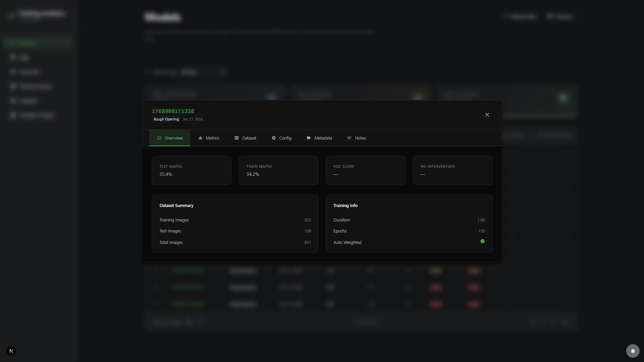Click the 34.2% train mAP50 value
This screenshot has height=362, width=644.
[253, 174]
